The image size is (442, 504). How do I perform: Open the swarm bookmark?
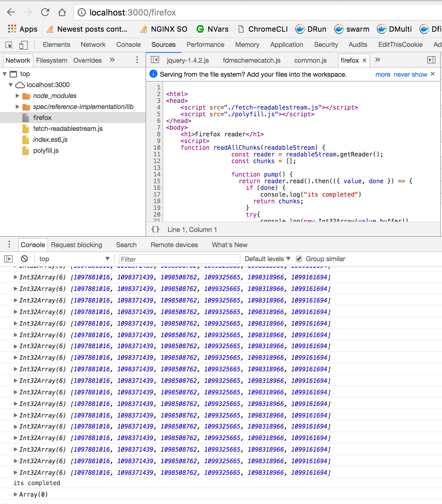[352, 29]
